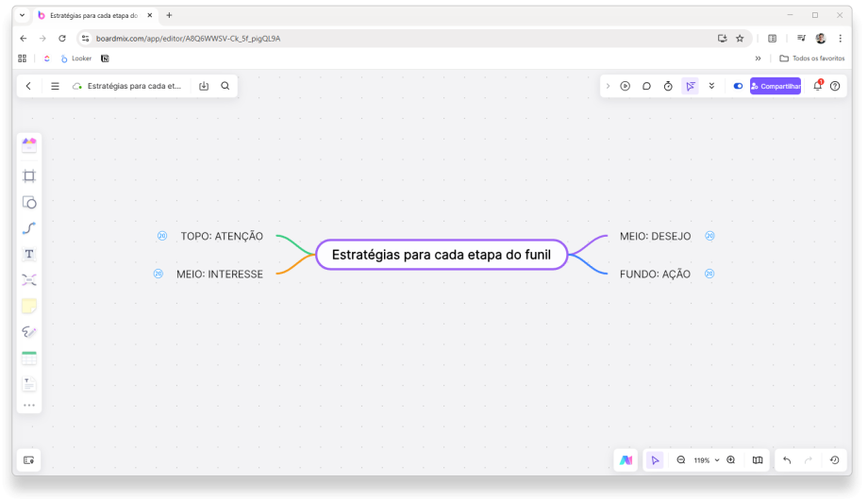Screen dimensions: 868x499
Task: Select the Sticky note tool
Action: pyautogui.click(x=29, y=306)
